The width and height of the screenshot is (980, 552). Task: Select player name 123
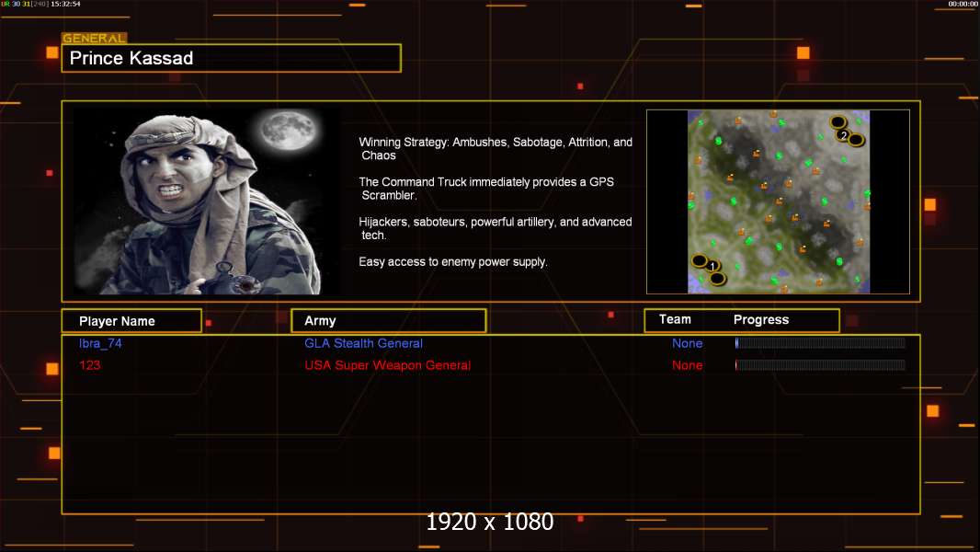(89, 365)
